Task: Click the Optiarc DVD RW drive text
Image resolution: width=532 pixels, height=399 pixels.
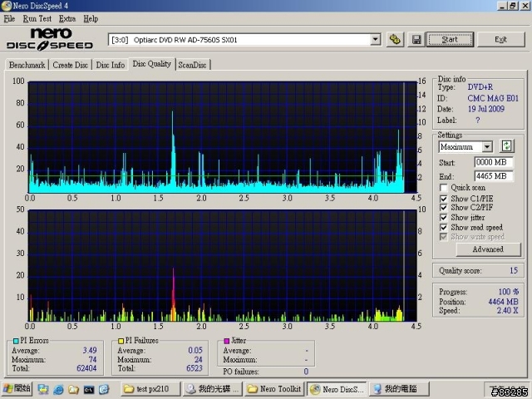Action: click(185, 40)
